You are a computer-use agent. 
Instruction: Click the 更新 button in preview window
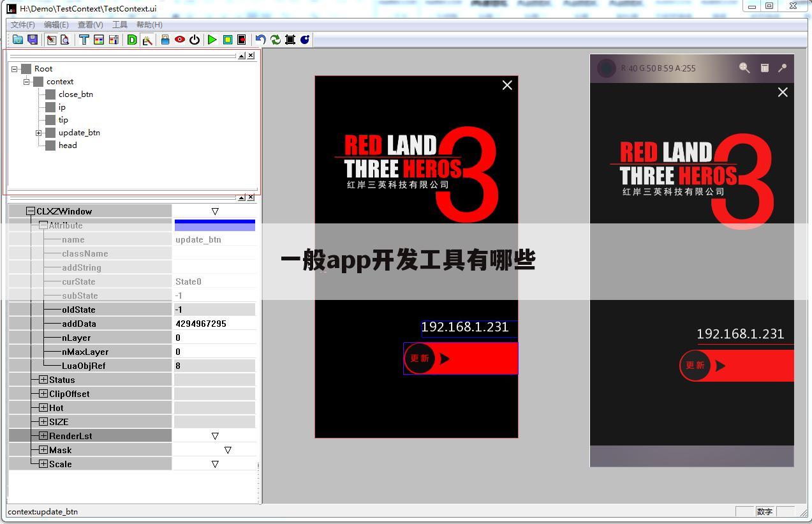point(737,366)
